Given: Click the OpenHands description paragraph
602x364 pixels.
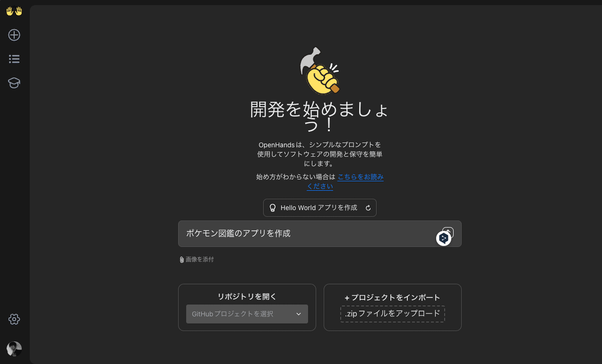Looking at the screenshot, I should coord(320,154).
